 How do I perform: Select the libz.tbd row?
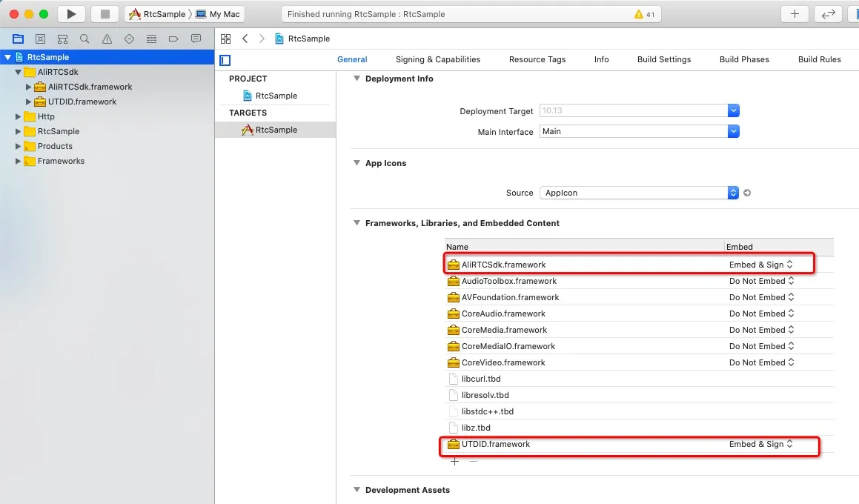pyautogui.click(x=640, y=428)
